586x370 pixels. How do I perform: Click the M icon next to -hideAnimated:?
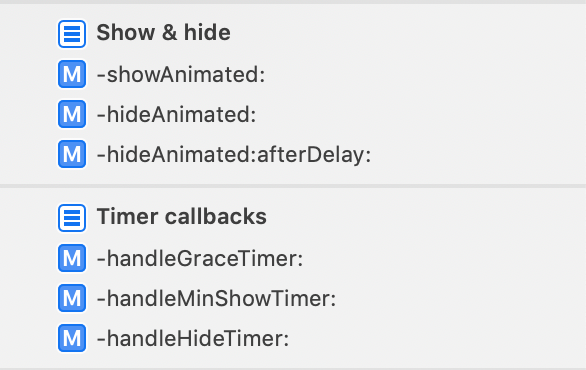point(72,114)
